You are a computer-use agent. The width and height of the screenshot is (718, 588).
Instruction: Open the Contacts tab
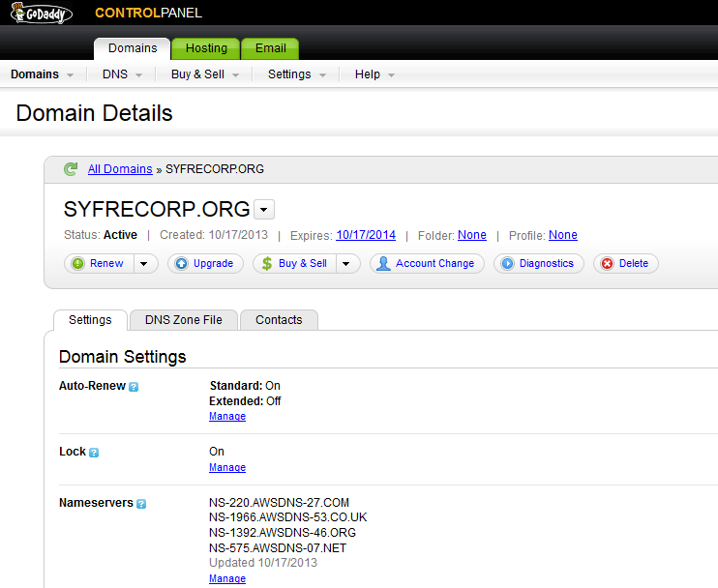(279, 320)
